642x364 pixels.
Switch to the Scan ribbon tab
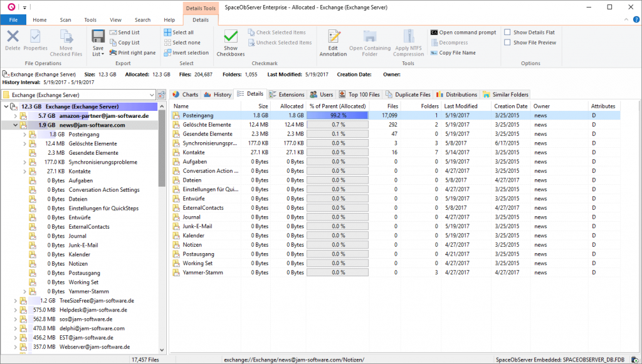pyautogui.click(x=65, y=19)
